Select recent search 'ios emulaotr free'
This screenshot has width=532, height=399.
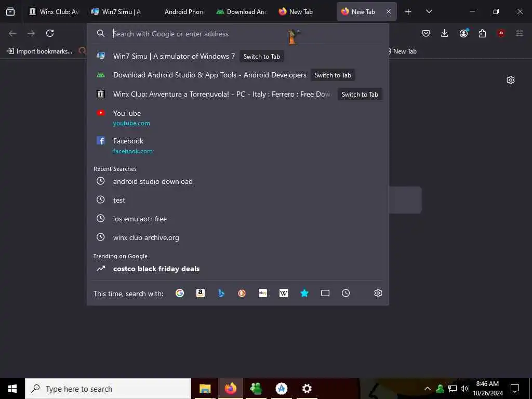point(238,219)
